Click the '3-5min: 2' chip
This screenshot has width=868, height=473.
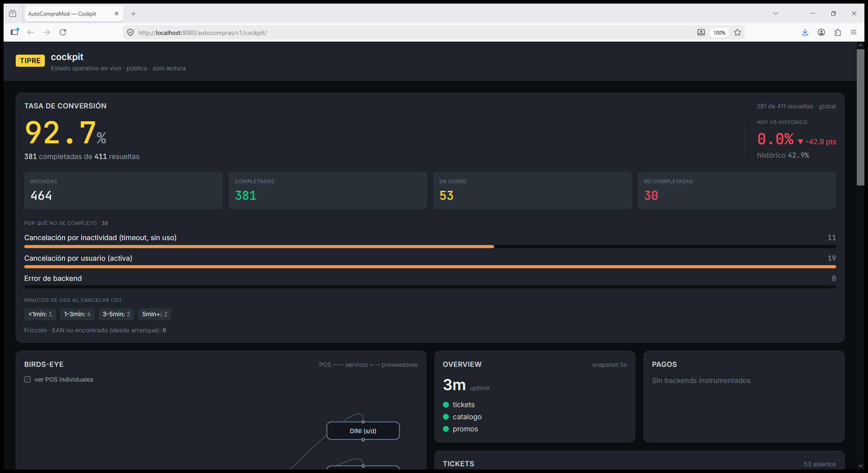click(116, 314)
